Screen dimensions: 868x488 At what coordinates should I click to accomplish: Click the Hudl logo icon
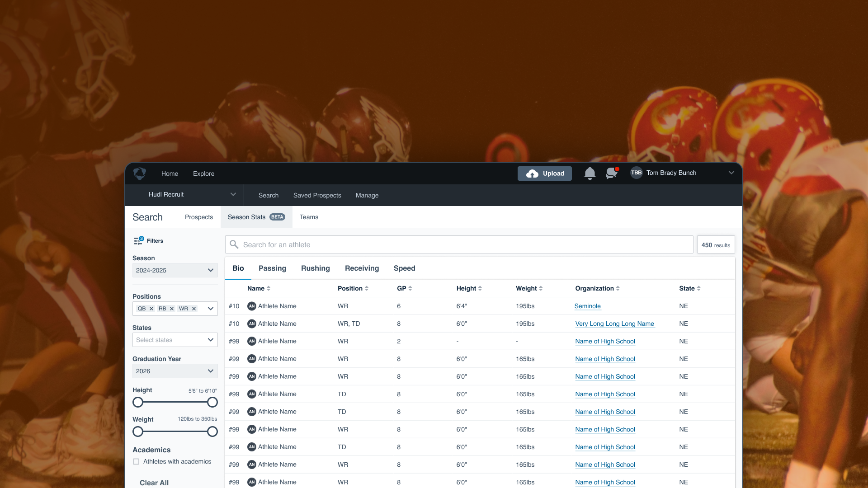click(x=140, y=174)
